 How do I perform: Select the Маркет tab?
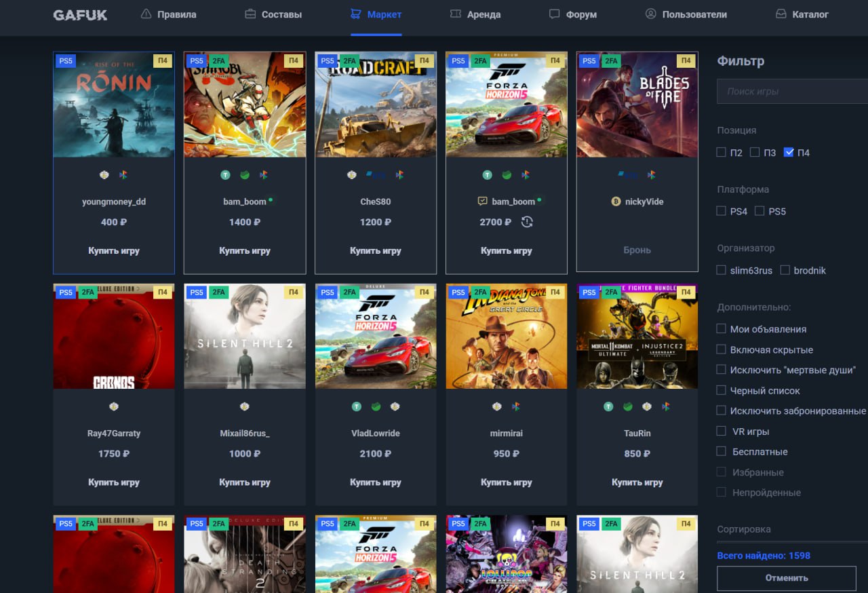(376, 14)
